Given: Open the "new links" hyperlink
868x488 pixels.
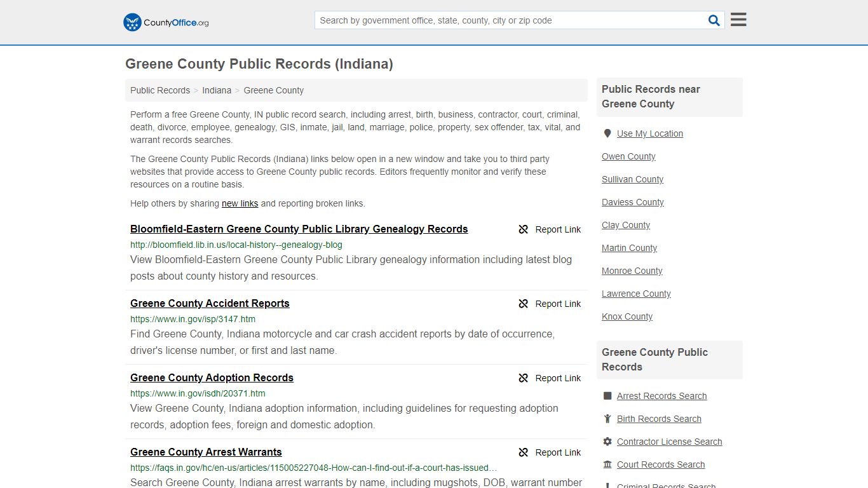Looking at the screenshot, I should tap(240, 203).
